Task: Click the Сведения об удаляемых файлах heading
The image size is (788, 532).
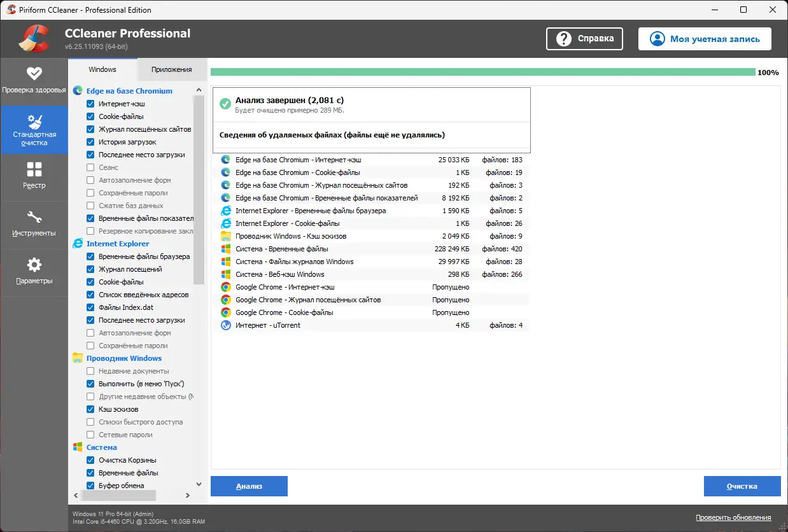Action: [332, 135]
